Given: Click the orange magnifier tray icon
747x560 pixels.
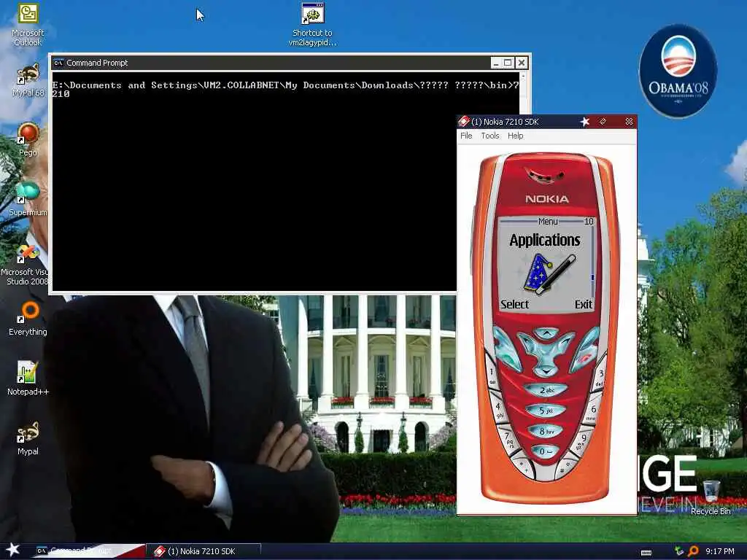Looking at the screenshot, I should [x=693, y=551].
